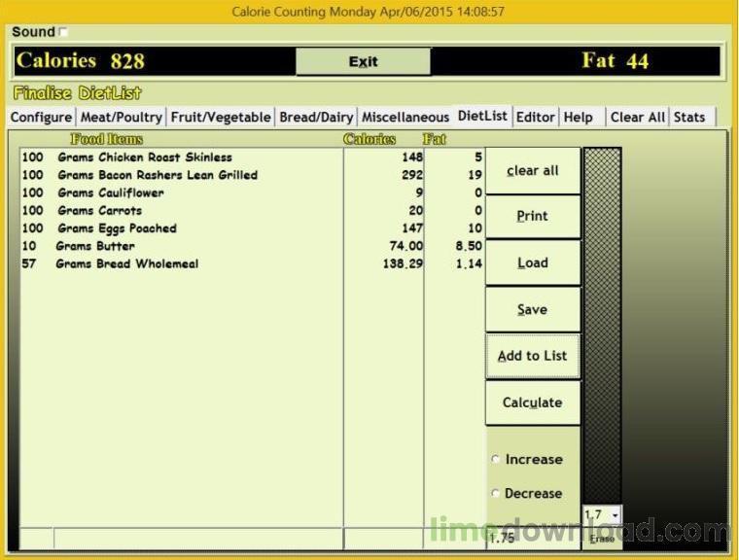Print the diet list
The height and width of the screenshot is (560, 739).
coord(533,217)
